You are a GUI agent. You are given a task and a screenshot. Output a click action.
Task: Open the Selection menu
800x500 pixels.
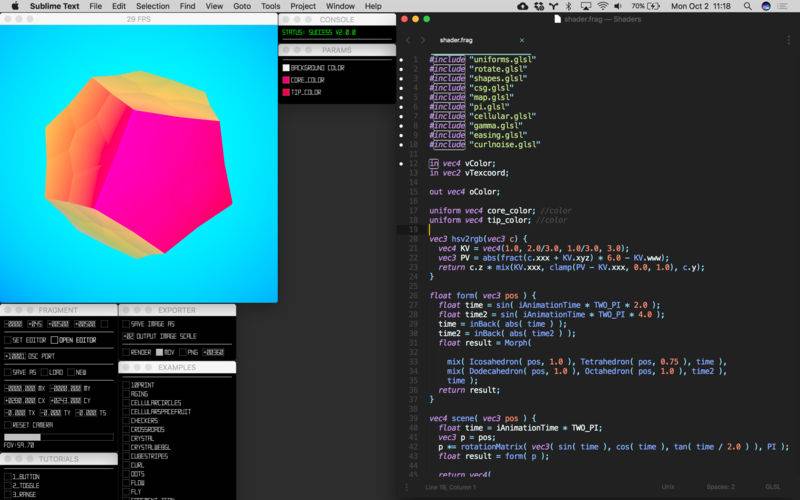[x=153, y=6]
